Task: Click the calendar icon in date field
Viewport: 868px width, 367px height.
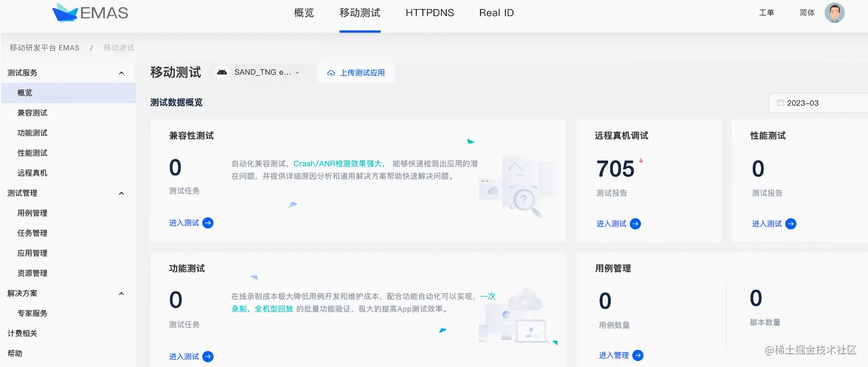Action: (x=780, y=103)
